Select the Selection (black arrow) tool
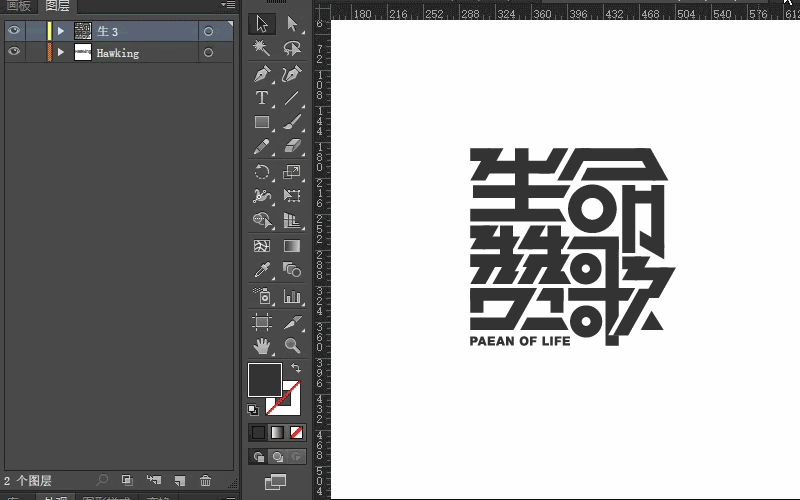 [x=262, y=24]
